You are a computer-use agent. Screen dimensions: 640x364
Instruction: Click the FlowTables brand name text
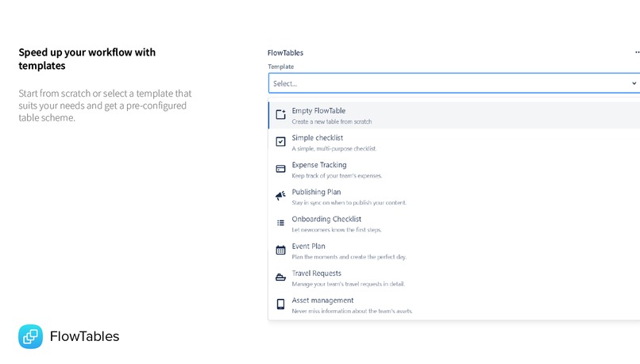[x=84, y=336]
